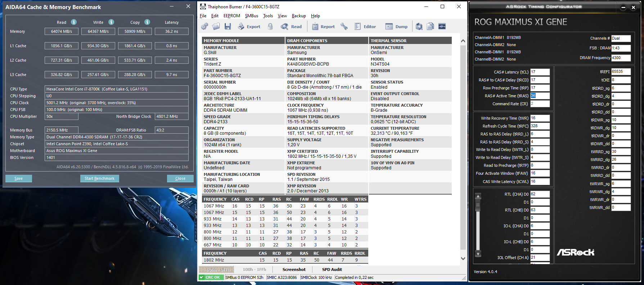Click the ASRock Timing Configurator slider thumb
This screenshot has width=644, height=285.
pyautogui.click(x=478, y=205)
